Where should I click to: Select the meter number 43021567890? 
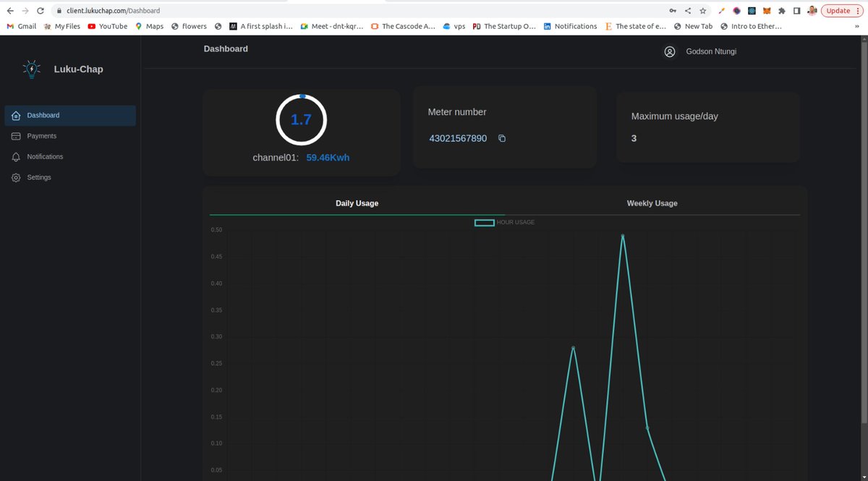(x=458, y=138)
